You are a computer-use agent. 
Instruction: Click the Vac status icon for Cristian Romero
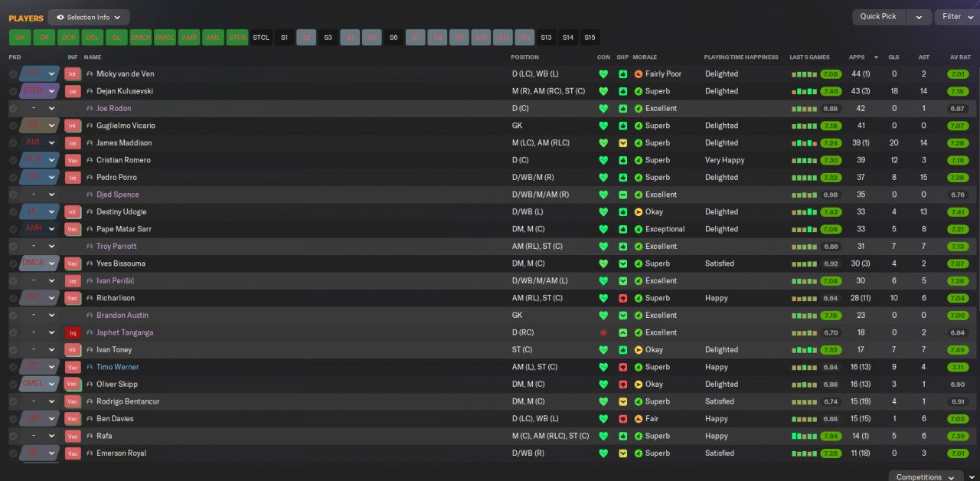73,160
